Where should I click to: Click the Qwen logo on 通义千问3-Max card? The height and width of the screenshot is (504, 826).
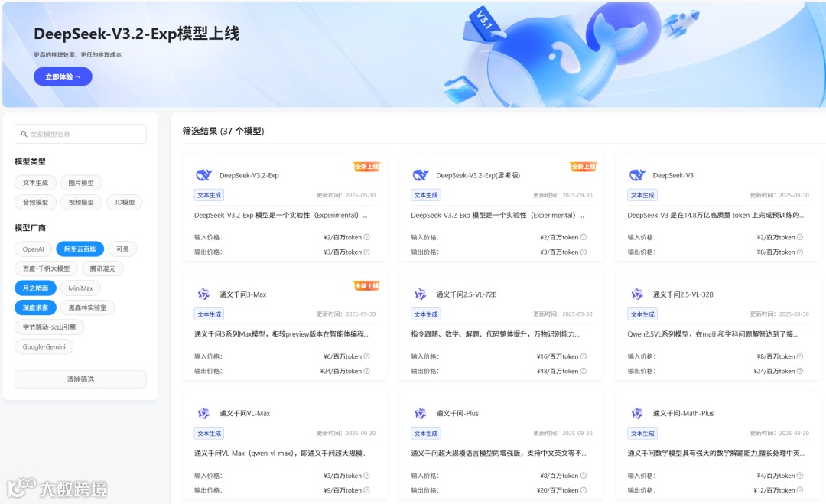coord(203,294)
